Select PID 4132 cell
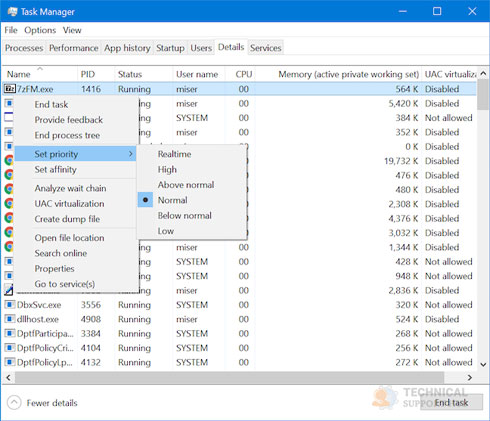The height and width of the screenshot is (421, 490). coord(90,362)
